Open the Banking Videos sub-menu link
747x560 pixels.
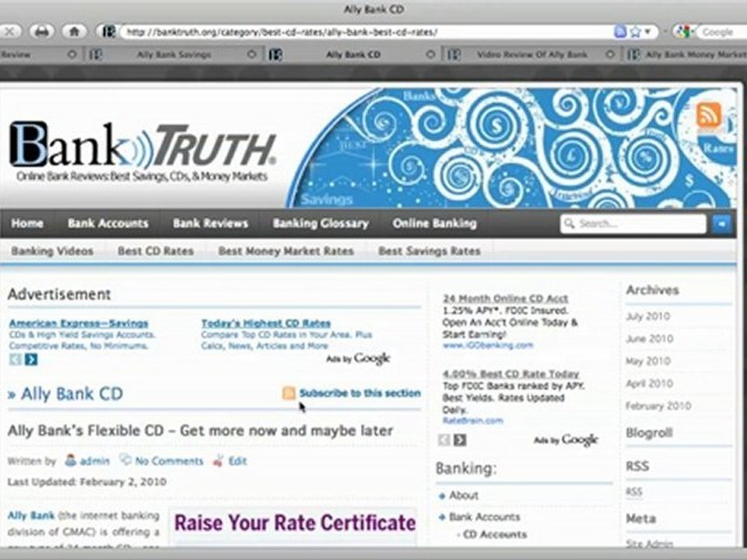point(52,251)
